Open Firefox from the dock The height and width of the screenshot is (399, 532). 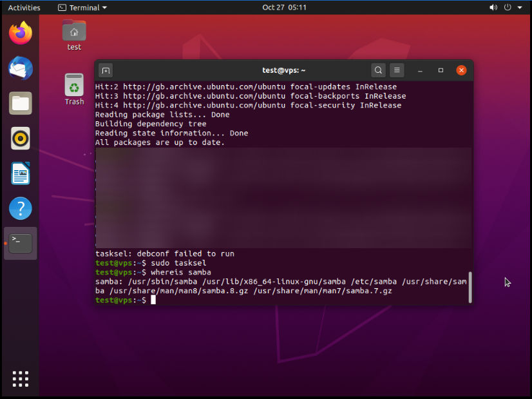(21, 33)
